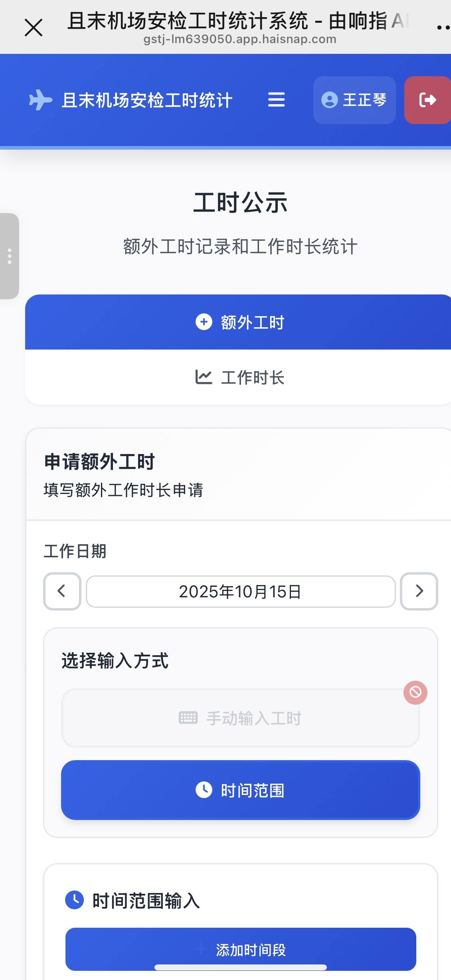Image resolution: width=451 pixels, height=980 pixels.
Task: Click the plus icon beside 额外工时
Action: [x=204, y=322]
